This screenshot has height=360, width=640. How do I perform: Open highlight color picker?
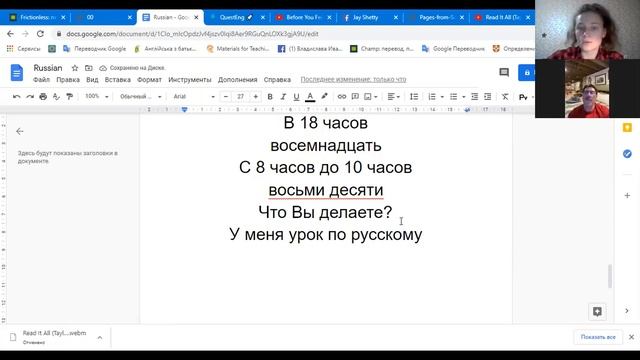coord(324,97)
